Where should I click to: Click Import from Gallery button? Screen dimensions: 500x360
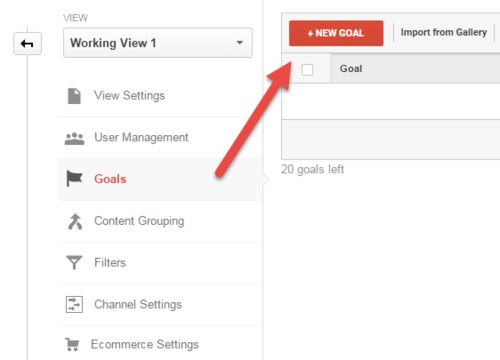(x=444, y=33)
